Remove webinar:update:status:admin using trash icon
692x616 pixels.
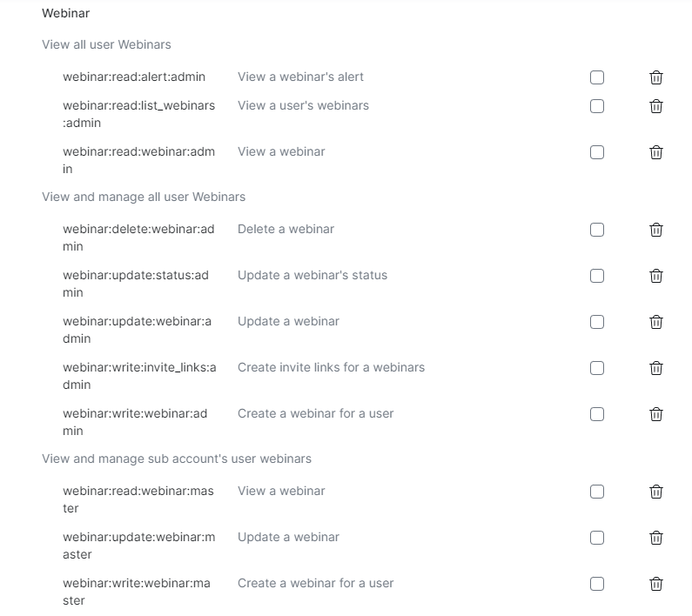pyautogui.click(x=656, y=276)
